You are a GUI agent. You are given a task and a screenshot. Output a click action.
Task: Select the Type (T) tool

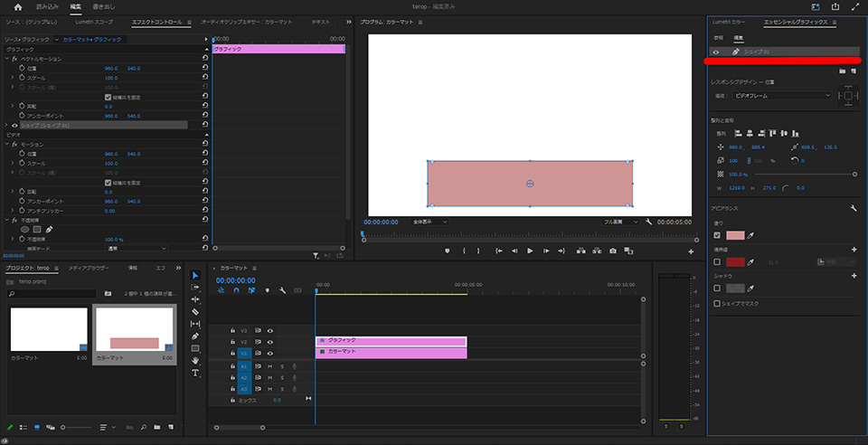pos(195,373)
